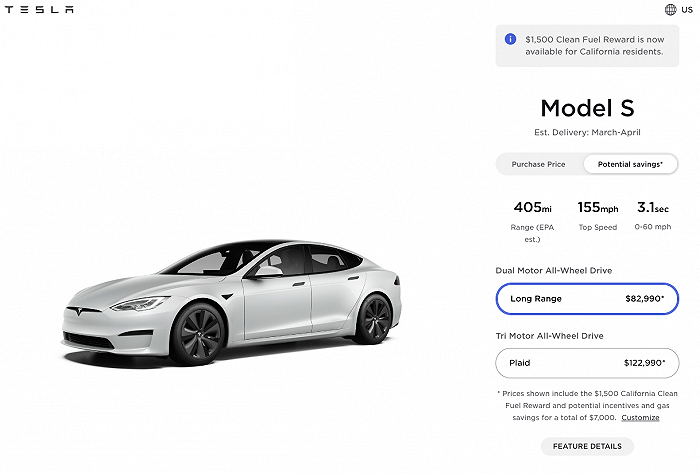Screen dimensions: 700x474
Task: Switch to the Purchase Price view
Action: pos(538,164)
